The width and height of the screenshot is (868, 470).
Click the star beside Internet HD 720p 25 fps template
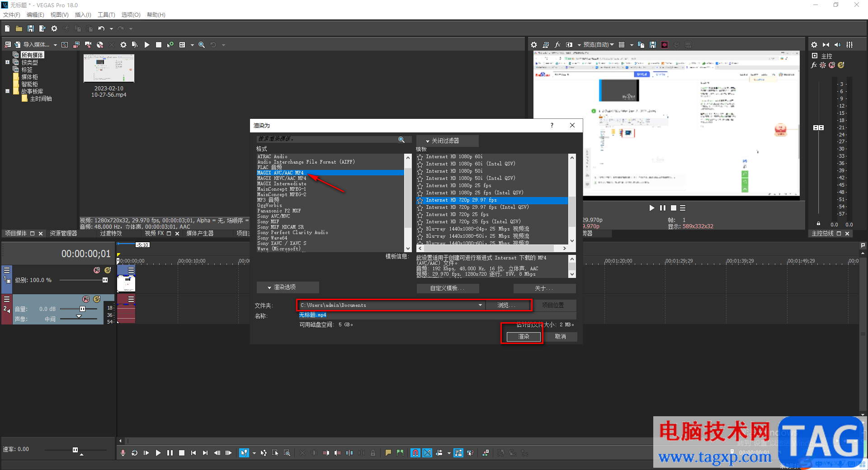pyautogui.click(x=420, y=215)
